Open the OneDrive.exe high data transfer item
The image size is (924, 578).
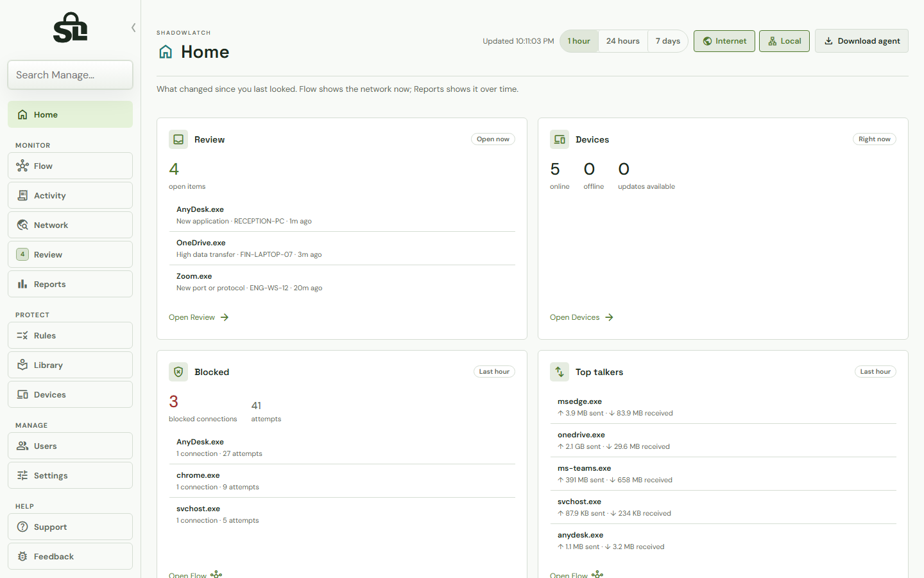[342, 249]
